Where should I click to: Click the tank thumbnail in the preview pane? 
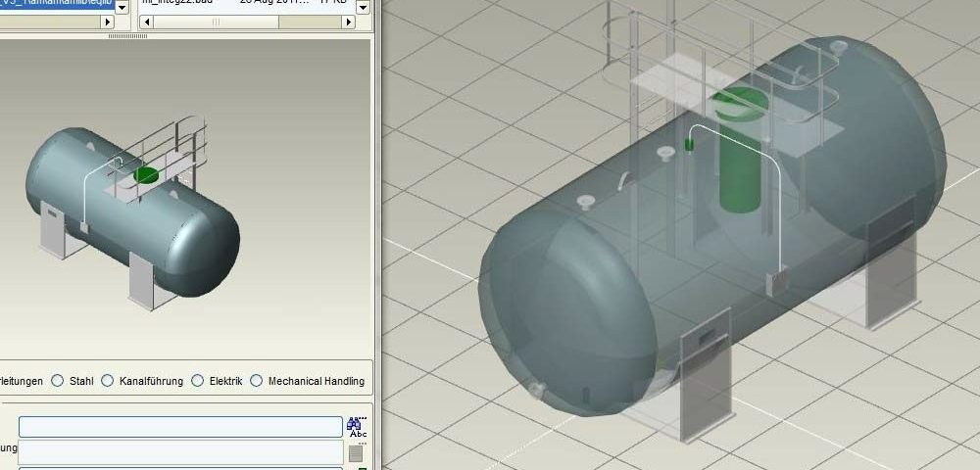pos(132,211)
